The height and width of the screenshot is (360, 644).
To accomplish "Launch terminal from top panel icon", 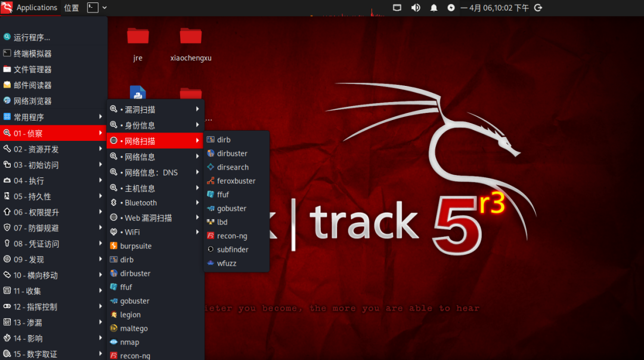I will coord(93,7).
